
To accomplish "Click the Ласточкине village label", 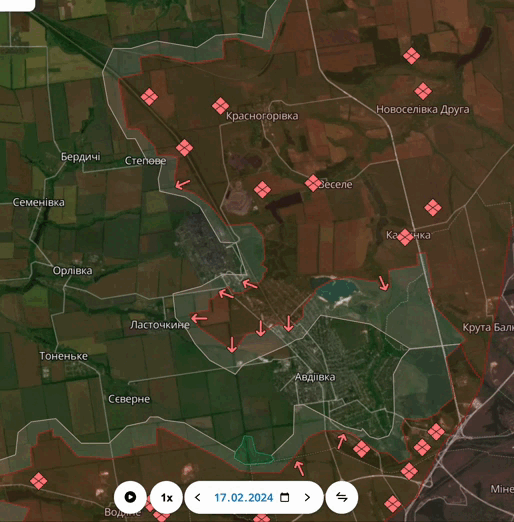I will coord(160,325).
